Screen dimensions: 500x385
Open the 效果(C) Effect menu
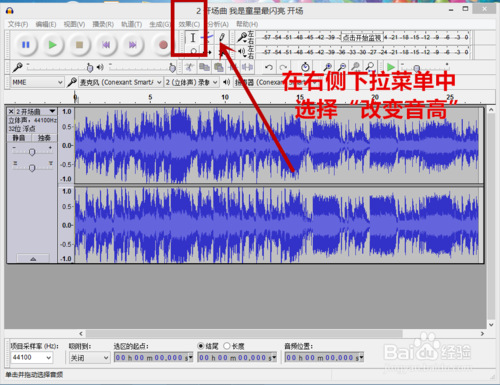[x=189, y=24]
